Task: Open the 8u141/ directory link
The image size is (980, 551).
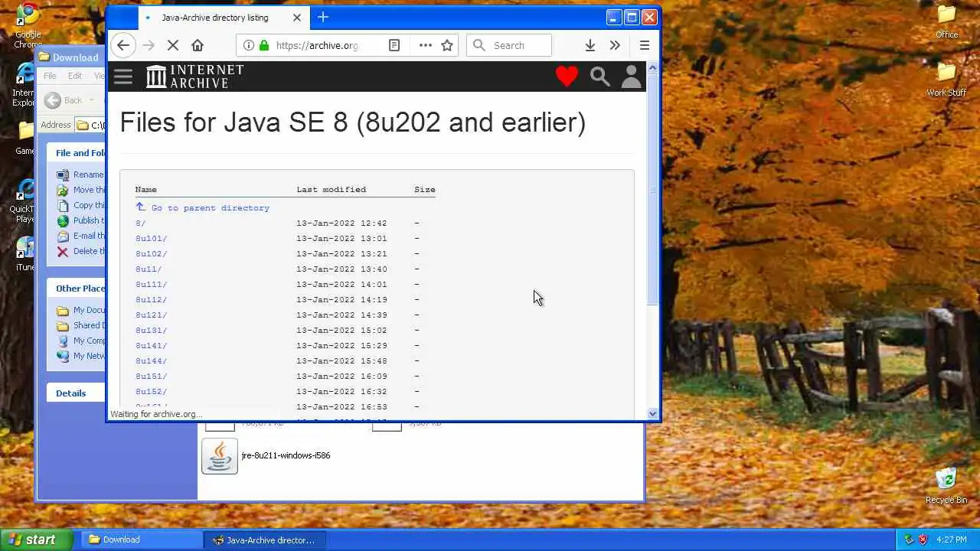Action: click(152, 346)
